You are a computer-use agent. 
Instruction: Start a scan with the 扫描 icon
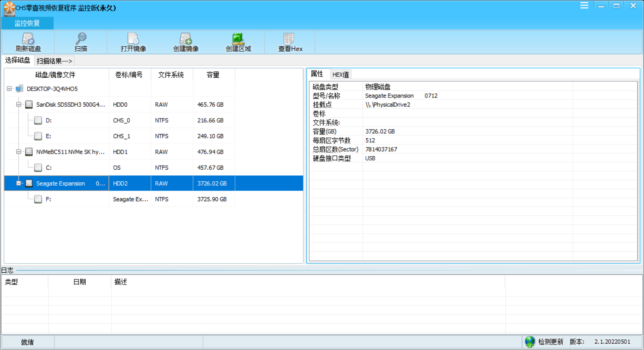[x=80, y=42]
